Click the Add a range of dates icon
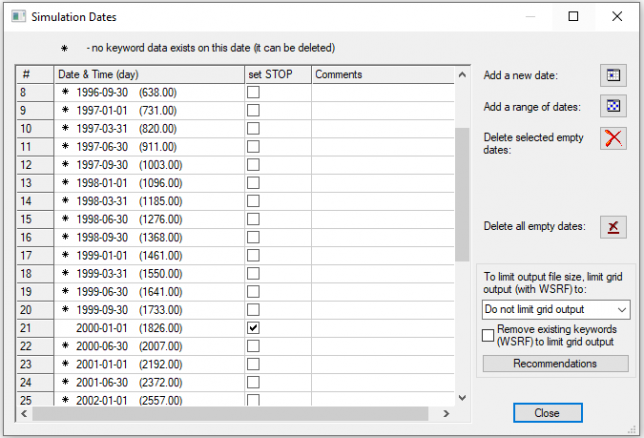Screen dimensions: 644x438 coord(613,106)
